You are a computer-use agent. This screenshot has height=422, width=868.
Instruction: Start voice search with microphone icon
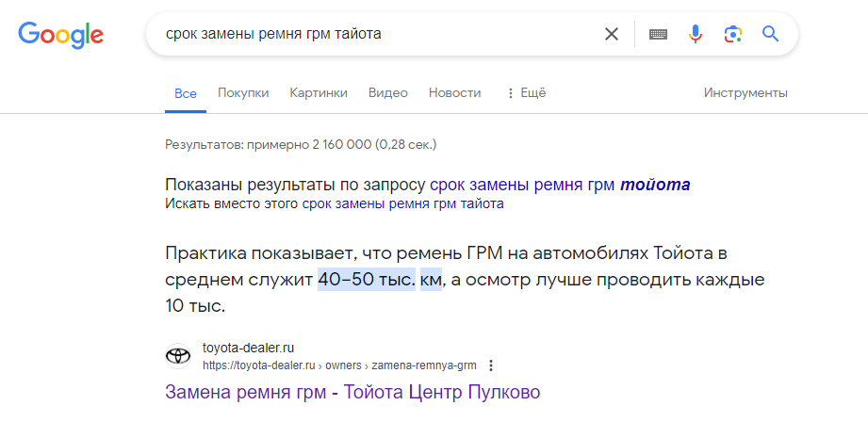[x=696, y=35]
